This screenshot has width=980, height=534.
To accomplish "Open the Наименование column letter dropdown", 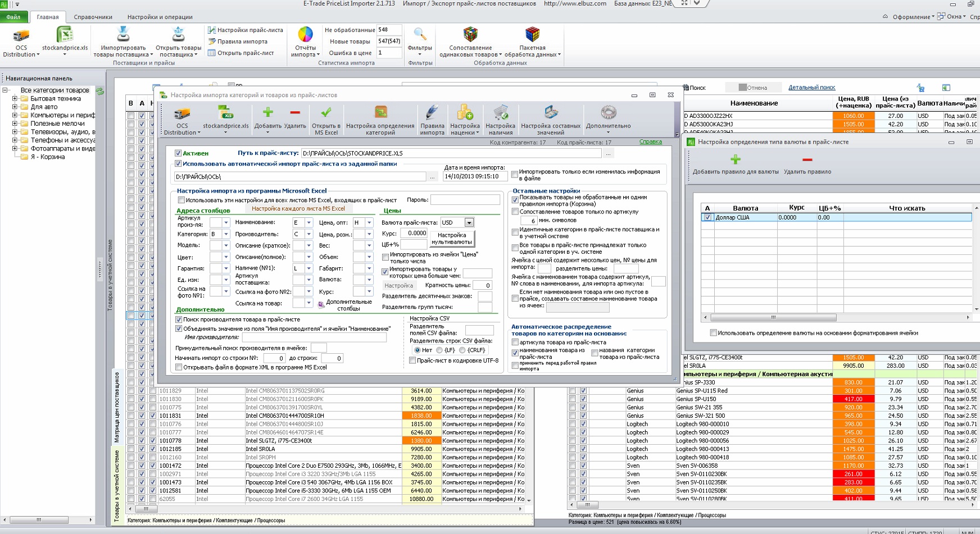I will [x=308, y=222].
